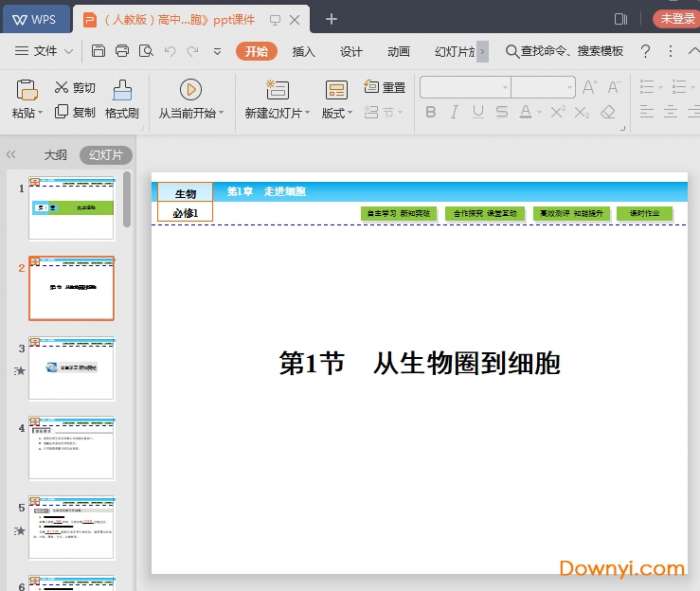
Task: Open the font color A picker
Action: click(x=526, y=112)
